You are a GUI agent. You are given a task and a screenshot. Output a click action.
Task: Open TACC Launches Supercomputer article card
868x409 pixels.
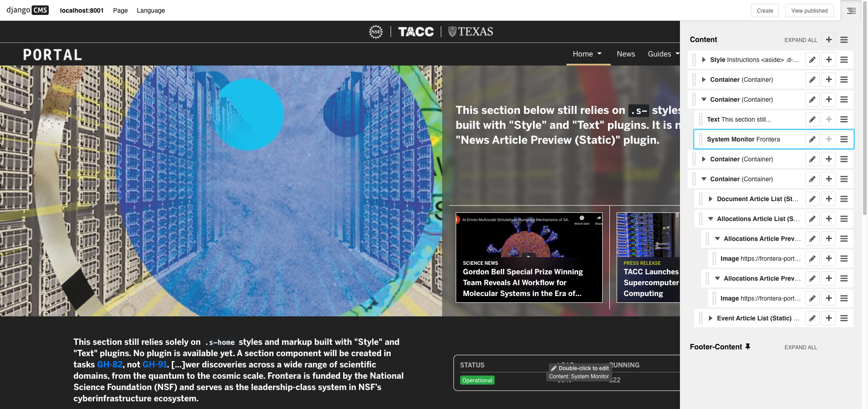(648, 258)
